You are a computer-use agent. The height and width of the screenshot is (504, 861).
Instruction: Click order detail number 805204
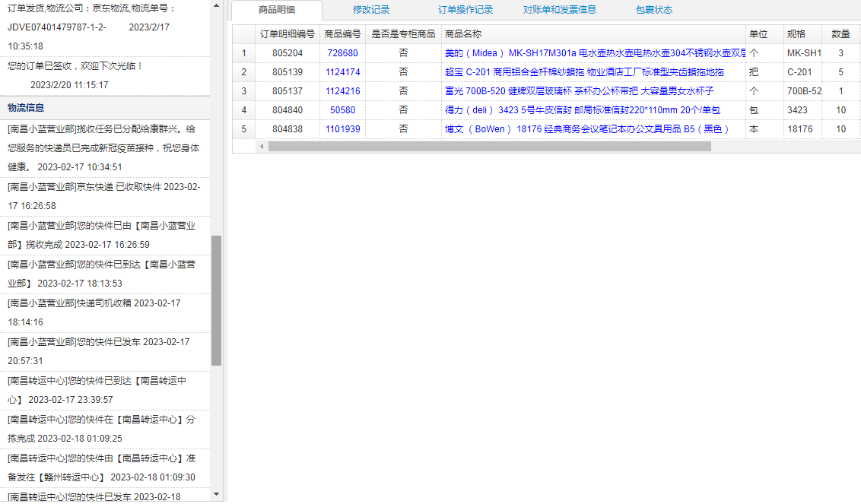[288, 53]
